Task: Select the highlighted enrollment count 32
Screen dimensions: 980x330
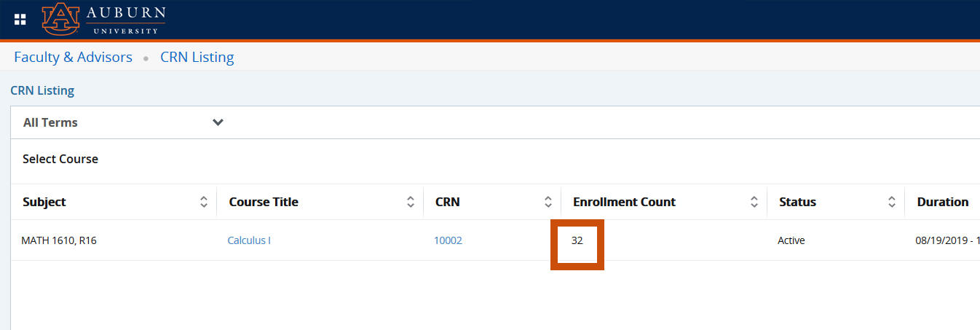Action: (x=577, y=240)
